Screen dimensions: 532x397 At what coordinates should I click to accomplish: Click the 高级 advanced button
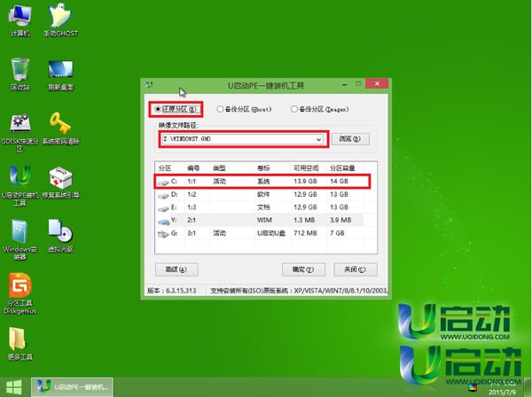pos(176,269)
